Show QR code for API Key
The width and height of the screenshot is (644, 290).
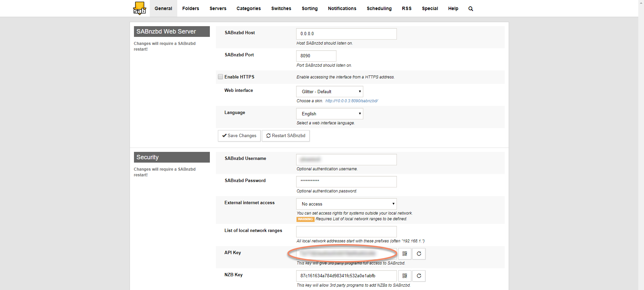(405, 254)
